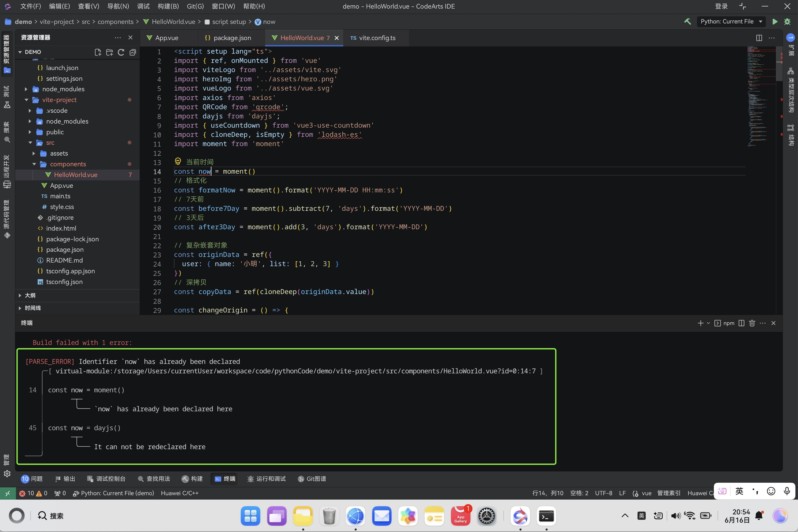Click the code lightbulb on line 13

click(x=178, y=161)
